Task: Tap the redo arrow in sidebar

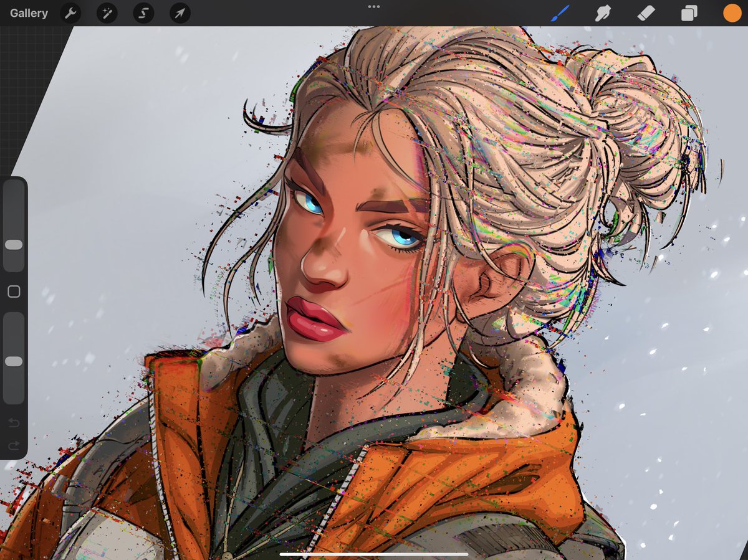Action: click(14, 445)
